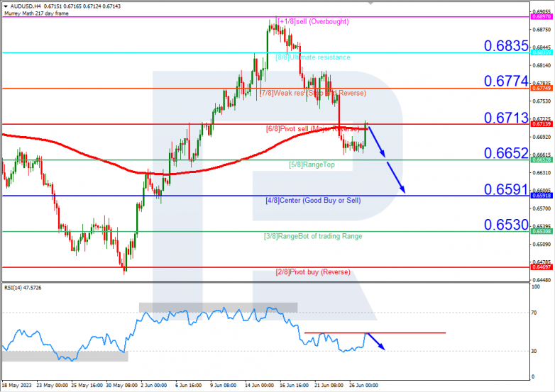The image size is (555, 392).
Task: Click the green 0.66528 price axis tag
Action: click(542, 159)
